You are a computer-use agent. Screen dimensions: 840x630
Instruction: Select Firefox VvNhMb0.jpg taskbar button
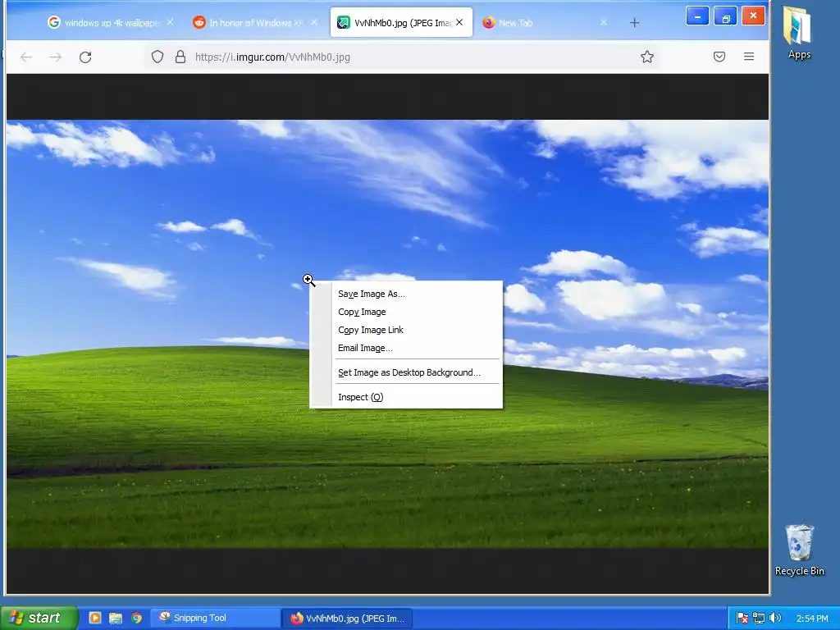tap(347, 618)
